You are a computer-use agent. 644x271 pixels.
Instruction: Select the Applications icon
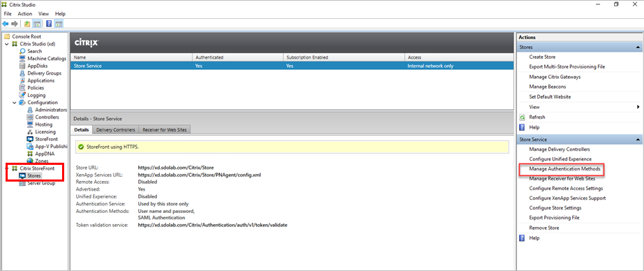23,80
